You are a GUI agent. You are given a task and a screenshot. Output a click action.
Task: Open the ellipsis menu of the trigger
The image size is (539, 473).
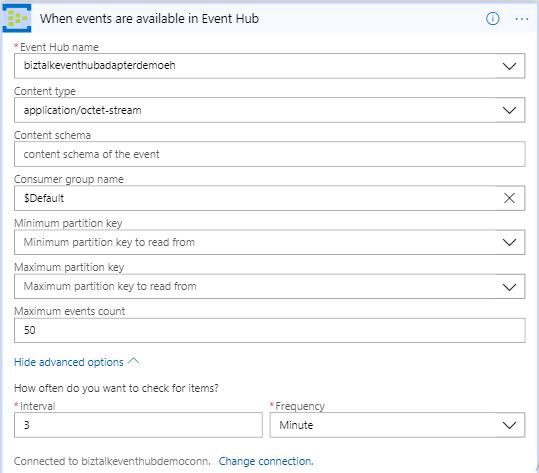click(522, 19)
